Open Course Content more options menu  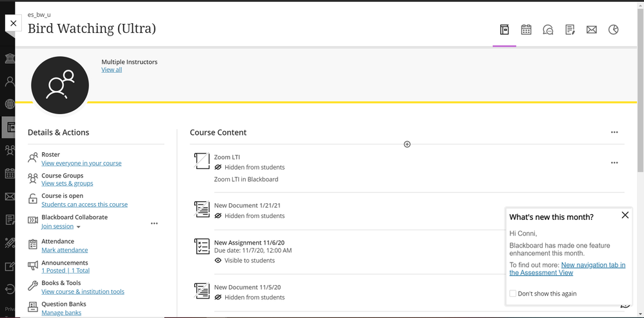[614, 132]
